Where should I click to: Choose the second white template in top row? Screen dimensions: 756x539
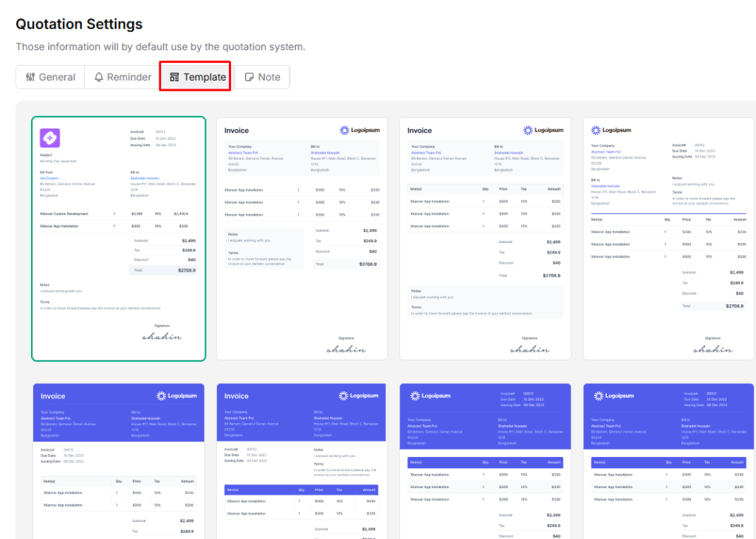tap(301, 238)
